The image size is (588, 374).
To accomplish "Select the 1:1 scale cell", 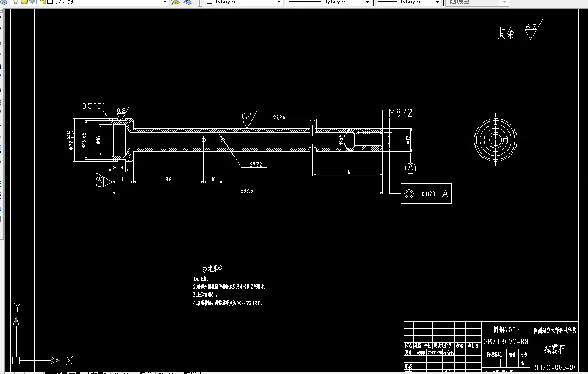I will (524, 363).
